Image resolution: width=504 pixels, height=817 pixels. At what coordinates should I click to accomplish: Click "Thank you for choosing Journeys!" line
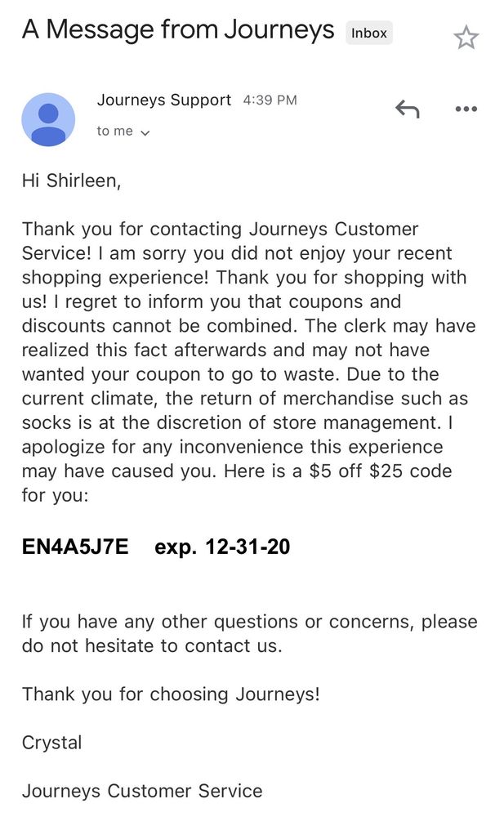[x=171, y=694]
